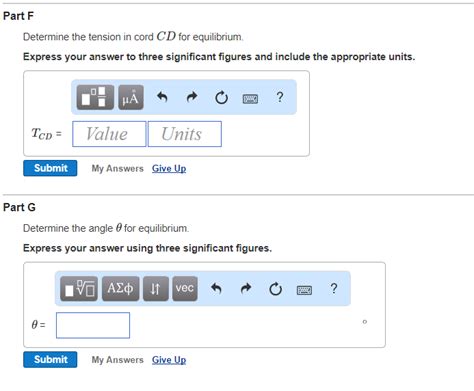Open Greek symbols ΑΣφ menu
Viewport: 474px width, 391px height.
tap(120, 289)
